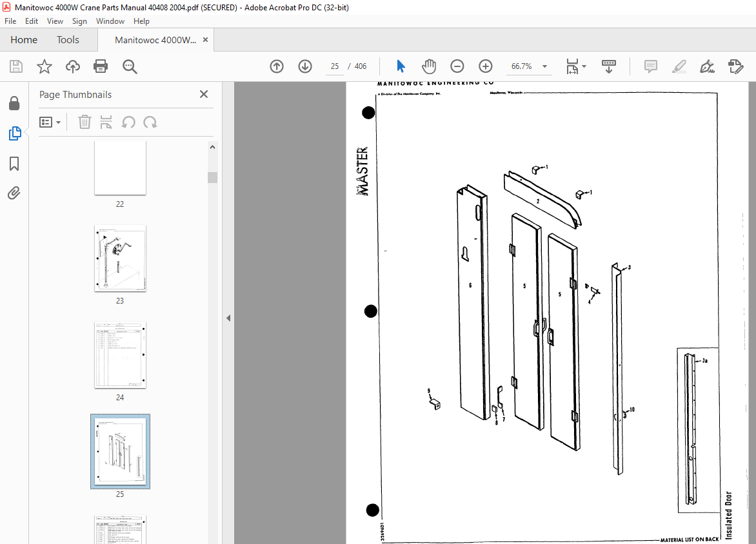Collapse the navigation pane arrow
Viewport: 756px width, 544px height.
[228, 318]
